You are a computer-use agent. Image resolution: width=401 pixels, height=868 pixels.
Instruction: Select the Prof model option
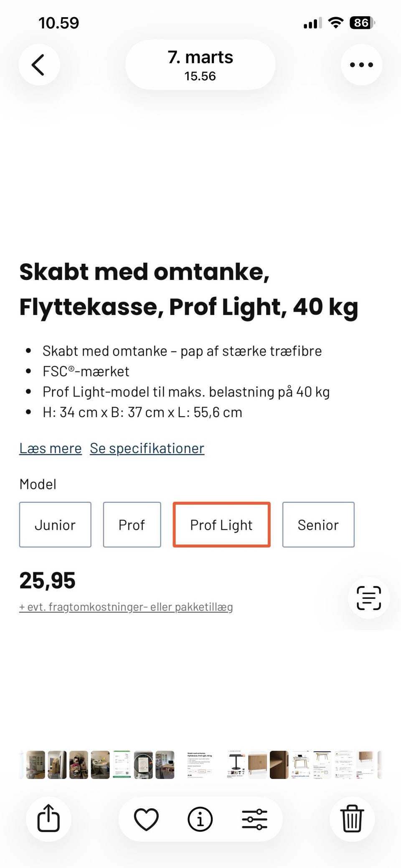click(132, 525)
